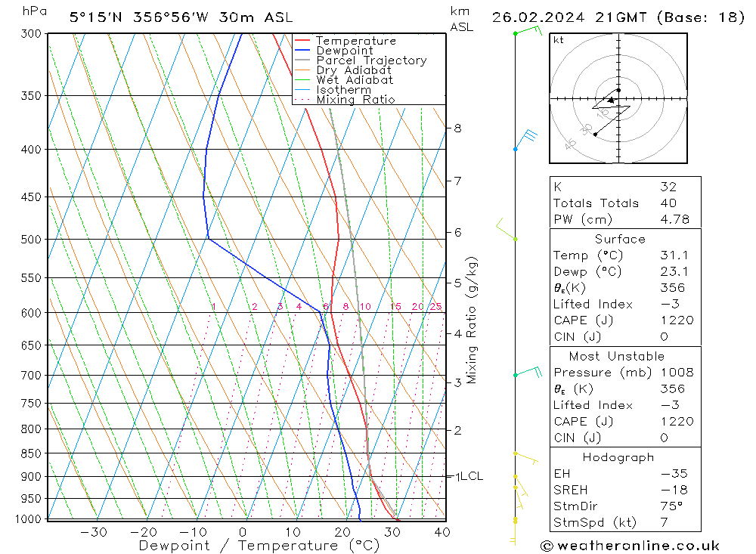756x554 pixels.
Task: Click the yellow wind barb at 850 hPa
Action: [525, 457]
